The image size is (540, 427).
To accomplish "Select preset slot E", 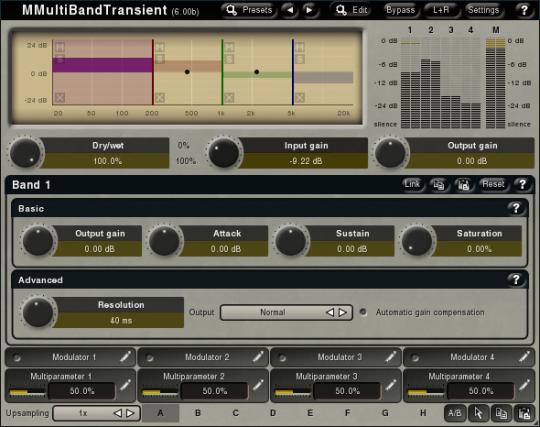I will tap(310, 413).
